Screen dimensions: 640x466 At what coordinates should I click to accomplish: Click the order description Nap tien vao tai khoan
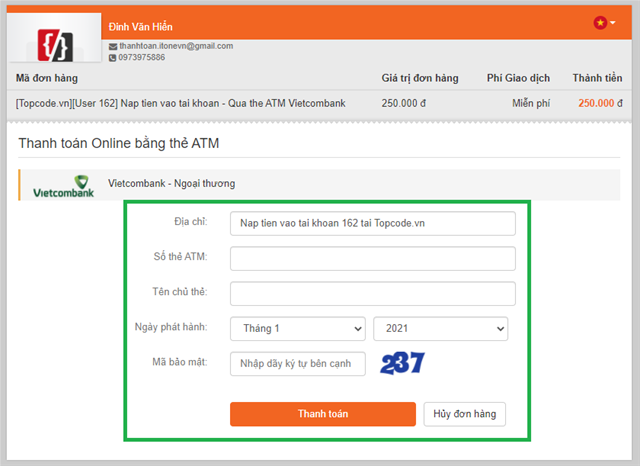tap(180, 103)
